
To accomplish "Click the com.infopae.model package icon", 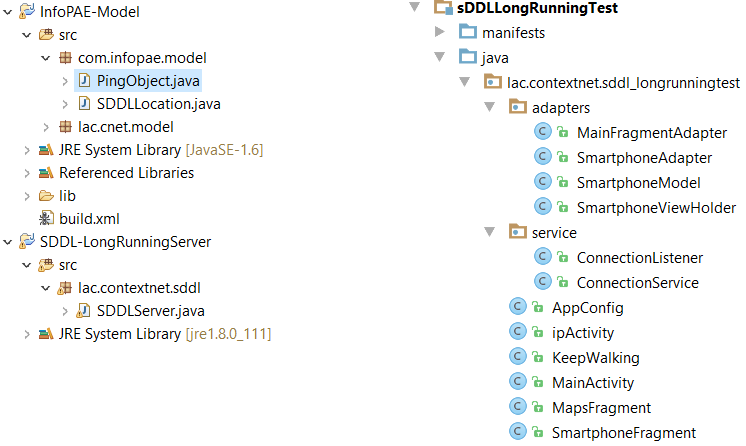I will click(66, 58).
